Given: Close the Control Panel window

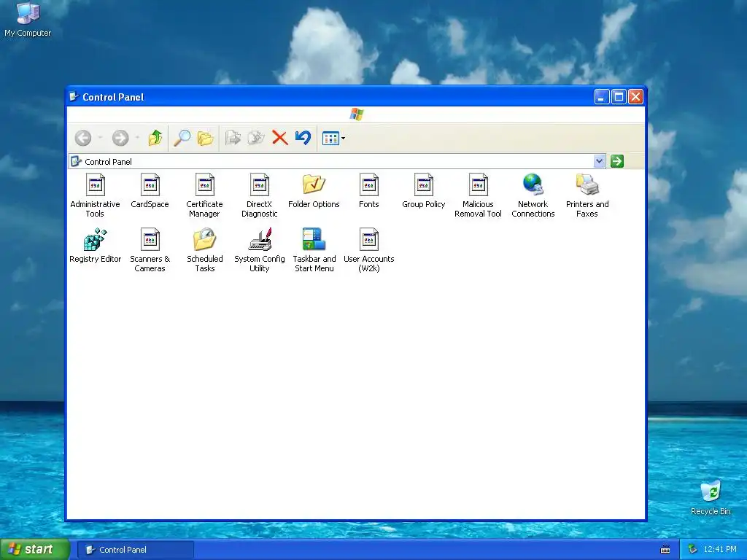Looking at the screenshot, I should point(635,97).
